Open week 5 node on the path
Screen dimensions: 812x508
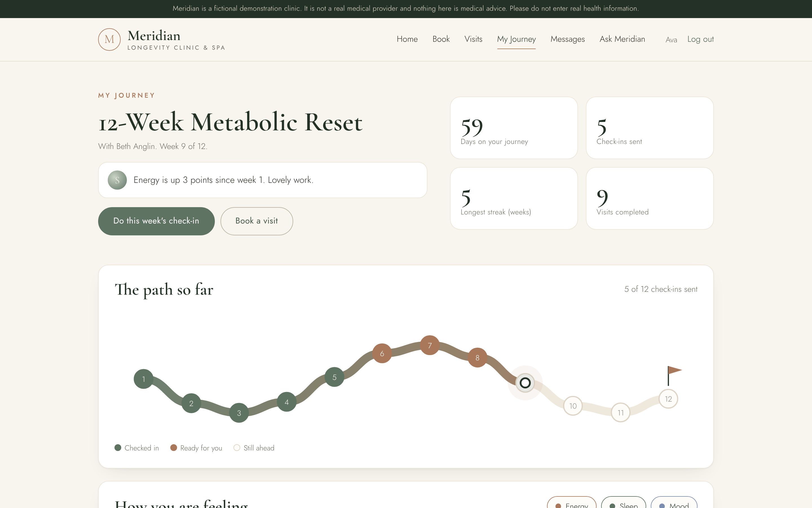tap(334, 377)
